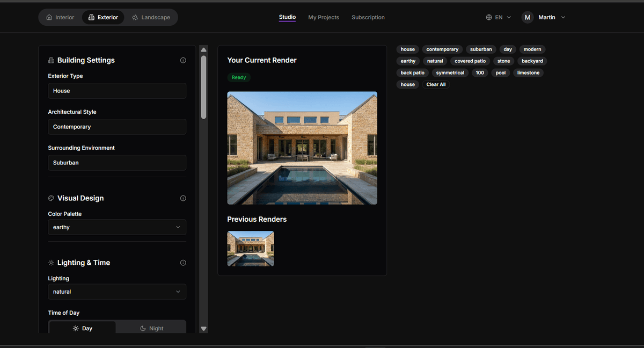Open the Lighting & Time info tooltip icon
644x348 pixels.
[x=183, y=263]
